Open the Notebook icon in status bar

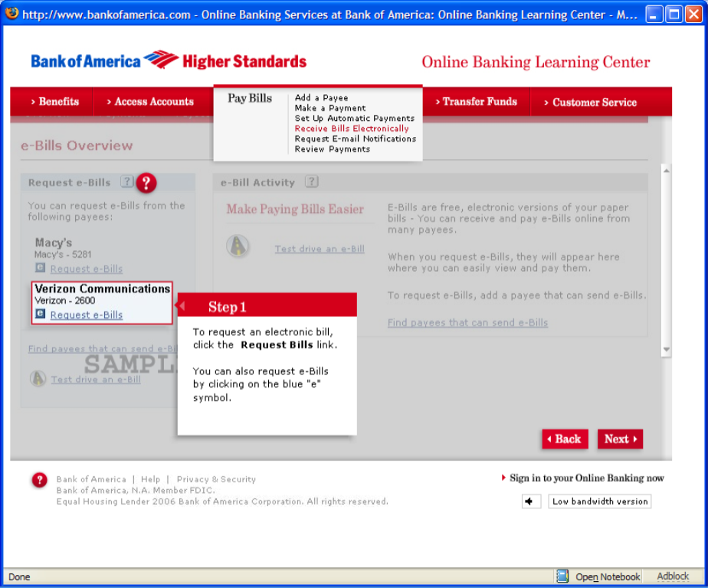pyautogui.click(x=562, y=577)
